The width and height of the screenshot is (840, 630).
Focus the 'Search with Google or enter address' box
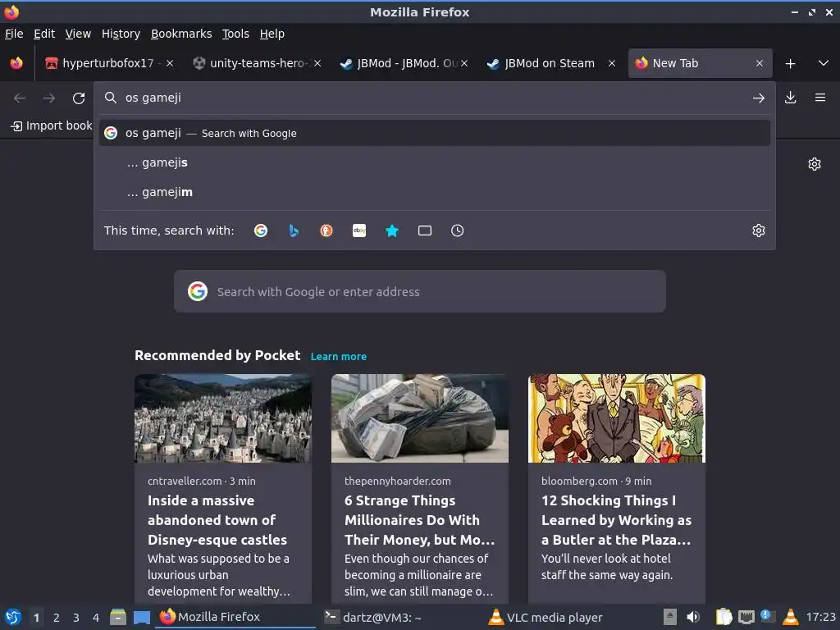[419, 291]
